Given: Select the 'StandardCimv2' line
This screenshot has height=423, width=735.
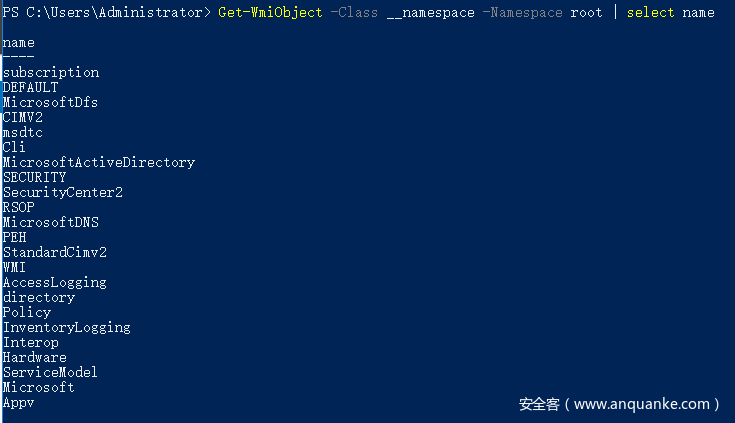Looking at the screenshot, I should pyautogui.click(x=55, y=252).
